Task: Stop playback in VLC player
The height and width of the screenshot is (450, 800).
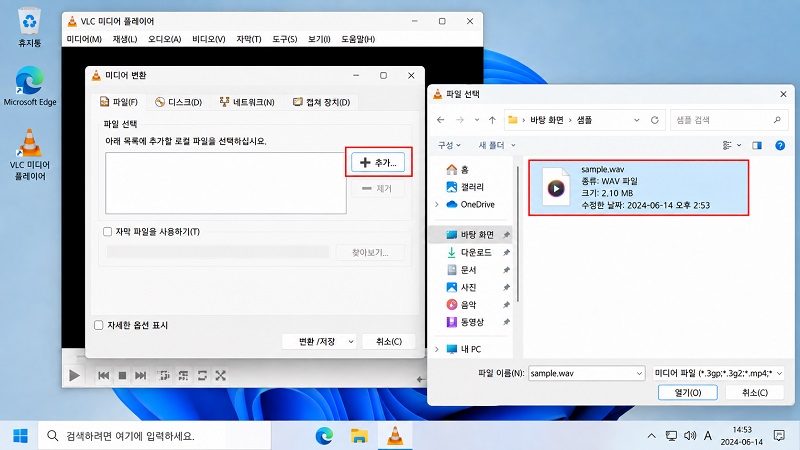Action: [122, 376]
